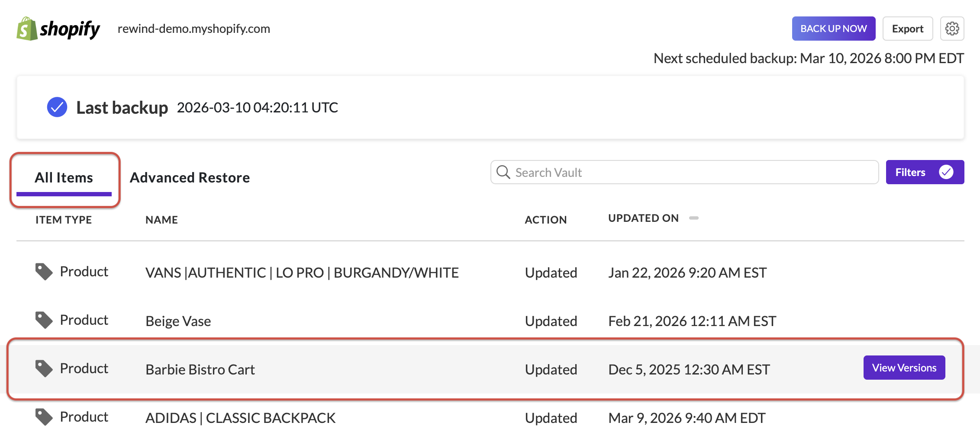
Task: Click the purple underline below All Items
Action: (64, 195)
